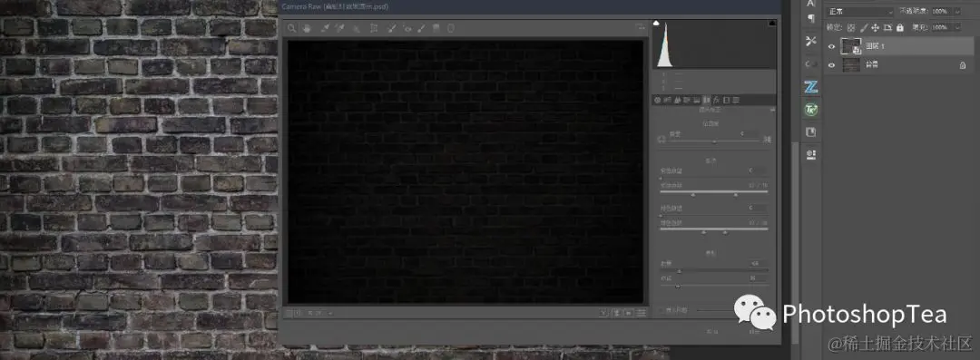Open the fill slider dropdown arrow

pyautogui.click(x=957, y=27)
